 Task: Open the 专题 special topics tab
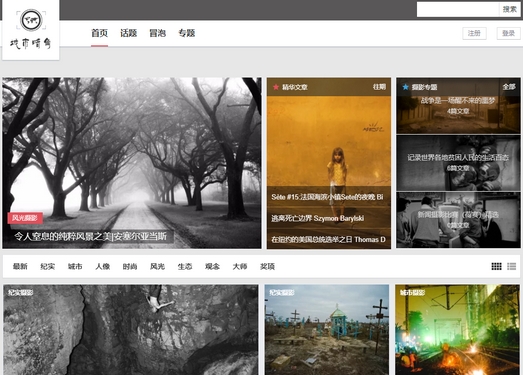186,33
